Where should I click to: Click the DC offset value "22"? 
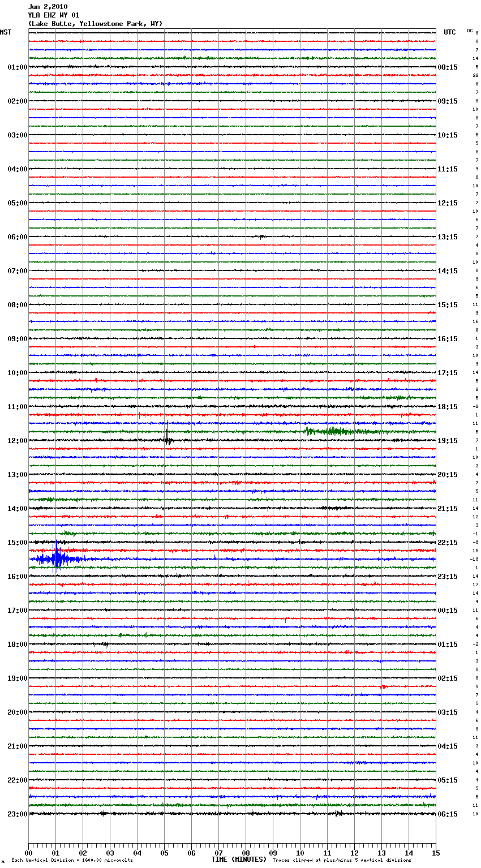point(476,76)
